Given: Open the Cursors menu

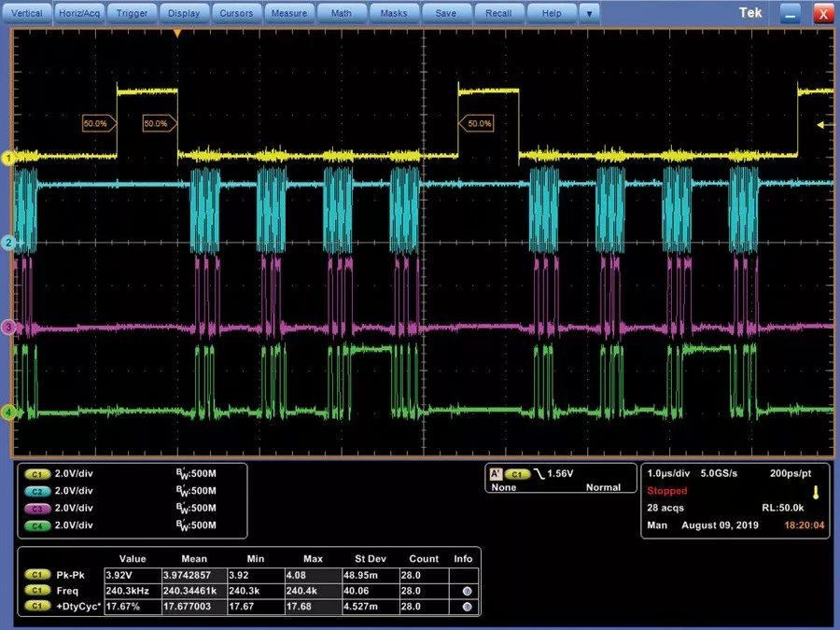Looking at the screenshot, I should (236, 14).
